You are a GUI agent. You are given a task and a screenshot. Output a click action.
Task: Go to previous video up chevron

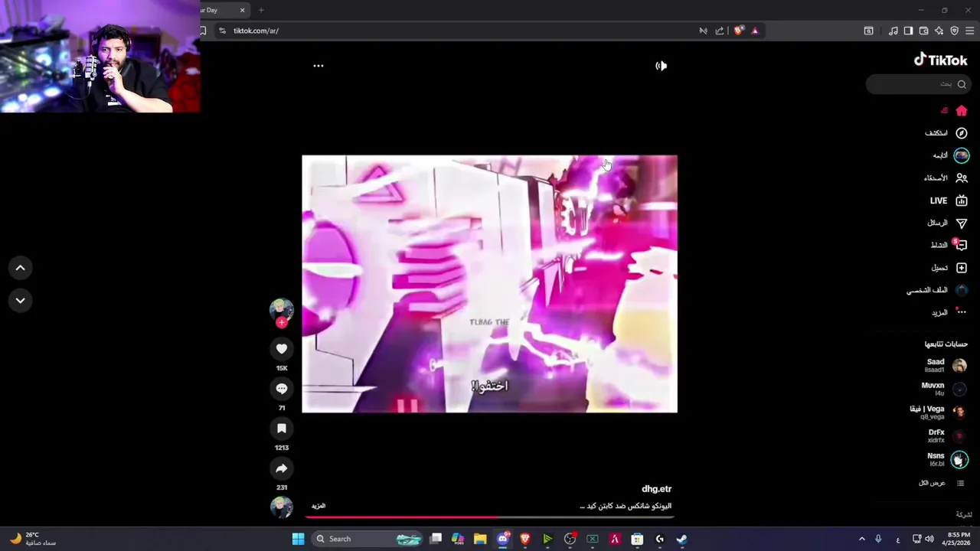tap(21, 268)
